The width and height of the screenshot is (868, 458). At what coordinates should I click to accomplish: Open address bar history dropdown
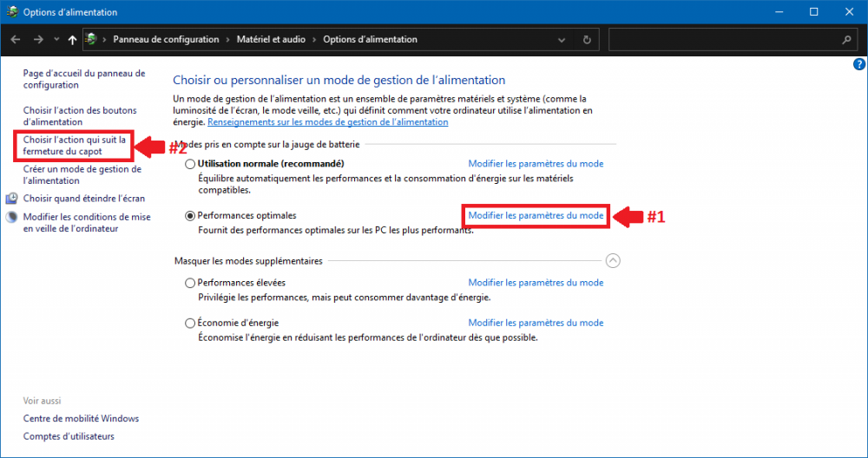tap(562, 40)
